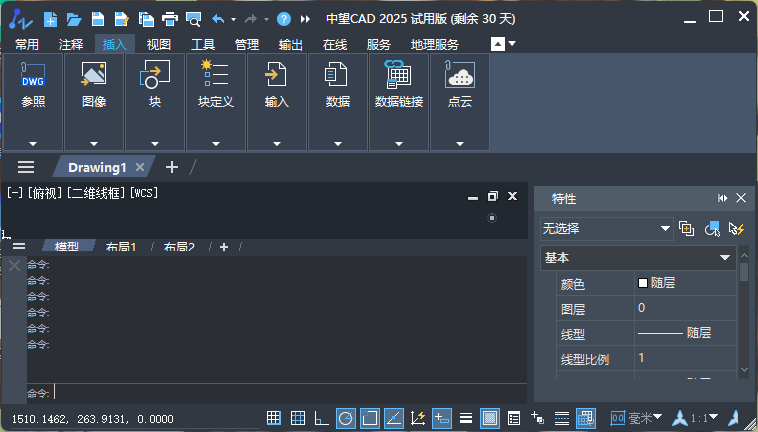758x432 pixels.
Task: Click the 块定义 block definition icon
Action: [216, 73]
